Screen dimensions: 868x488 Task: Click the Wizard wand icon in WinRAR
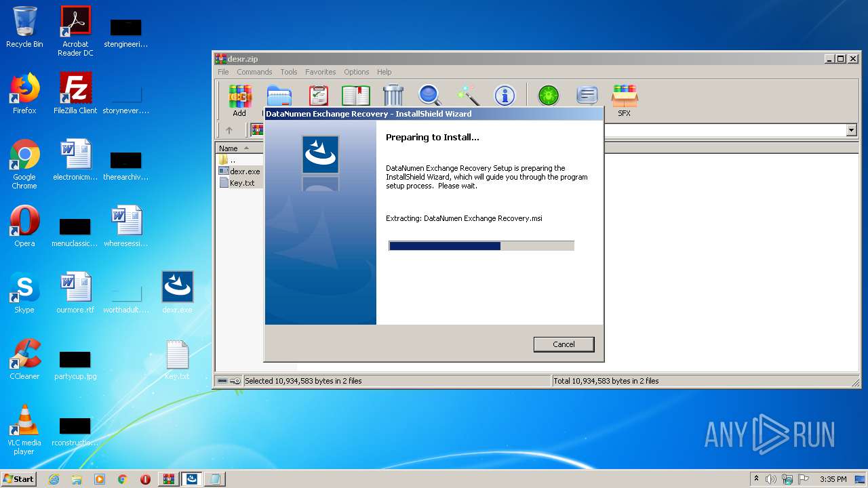[x=468, y=96]
